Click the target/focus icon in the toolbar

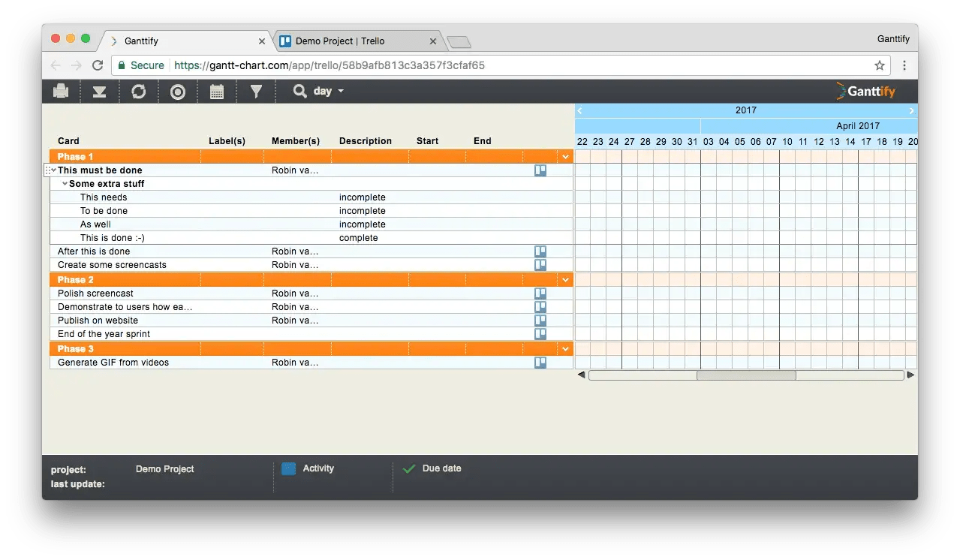click(x=177, y=91)
